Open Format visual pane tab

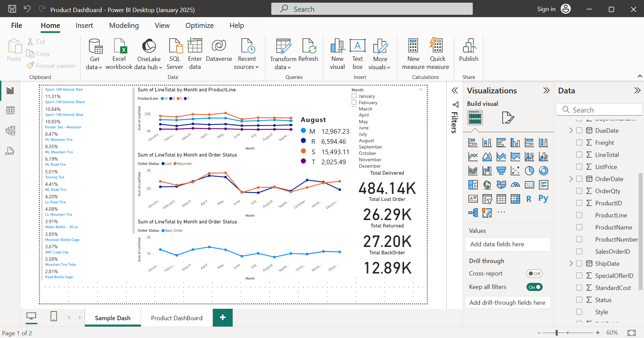click(x=508, y=118)
